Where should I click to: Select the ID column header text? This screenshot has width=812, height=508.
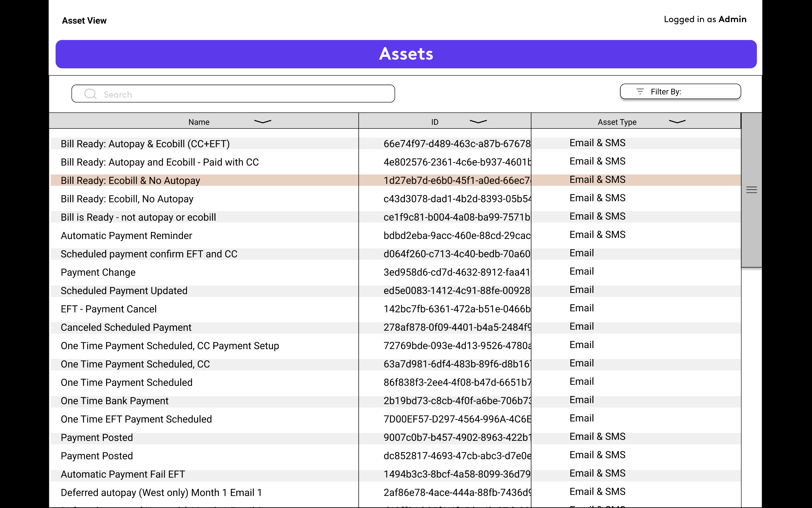[x=434, y=122]
